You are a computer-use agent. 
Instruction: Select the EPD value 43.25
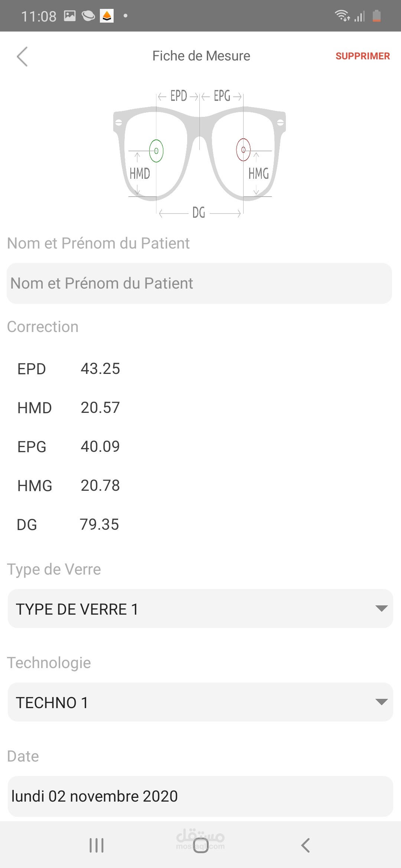click(100, 369)
